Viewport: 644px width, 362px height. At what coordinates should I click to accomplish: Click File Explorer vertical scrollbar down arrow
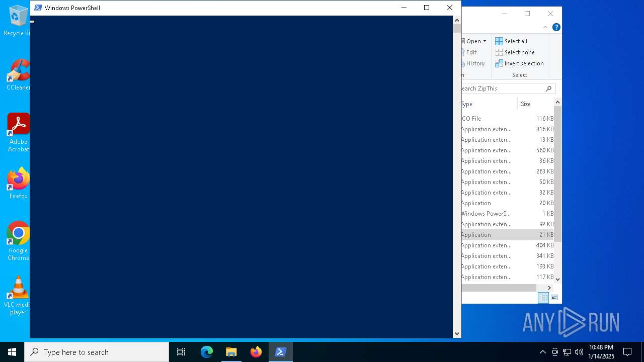[x=557, y=279]
